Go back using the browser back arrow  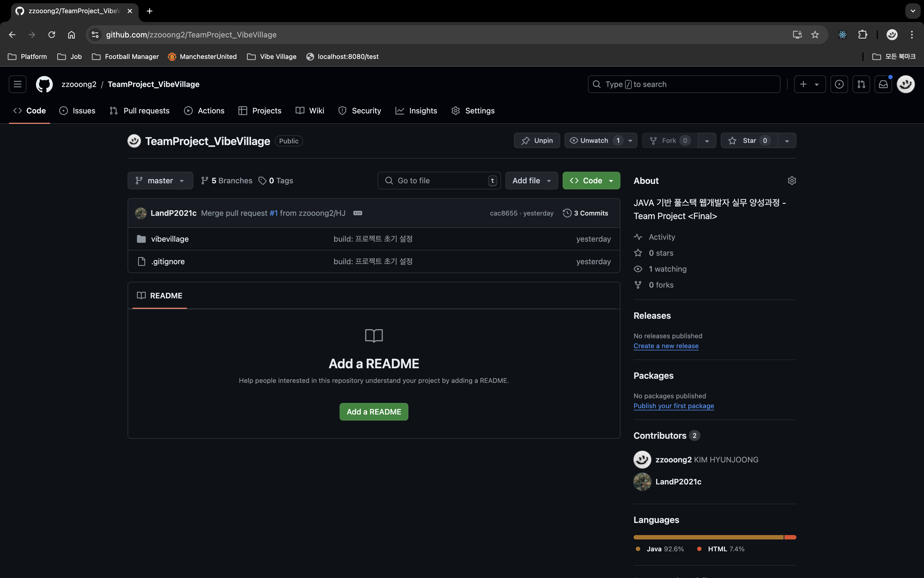[12, 35]
